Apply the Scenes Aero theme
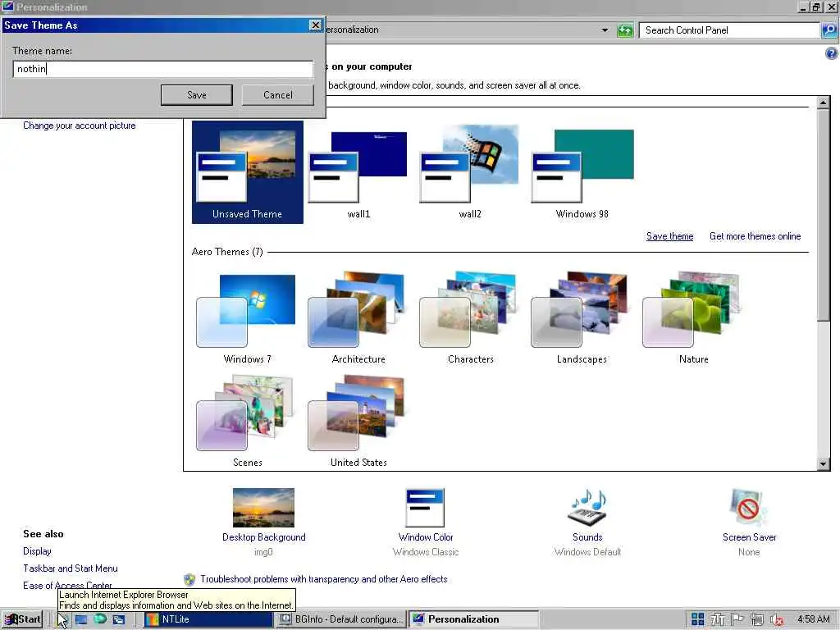Screen dimensions: 840x630 tap(247, 422)
